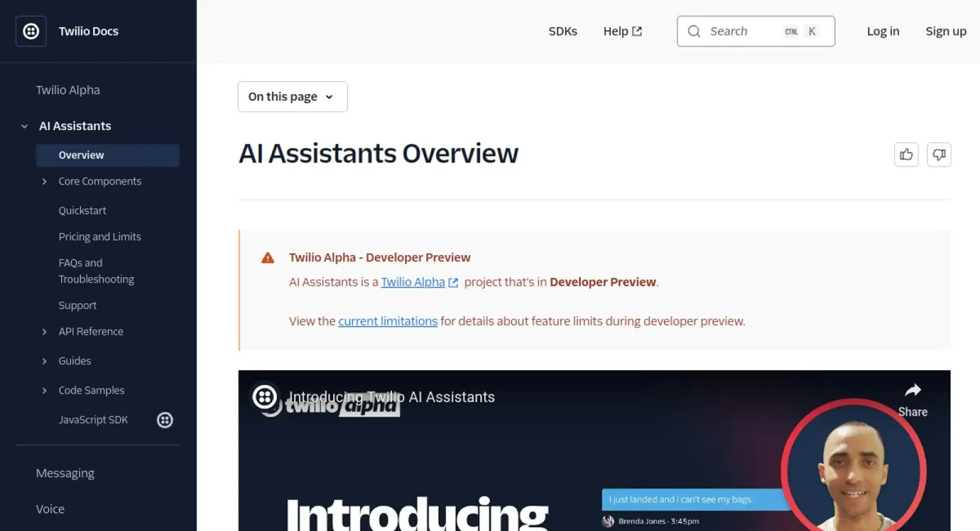Open FAQs and Troubleshooting page
This screenshot has width=980, height=531.
point(96,271)
